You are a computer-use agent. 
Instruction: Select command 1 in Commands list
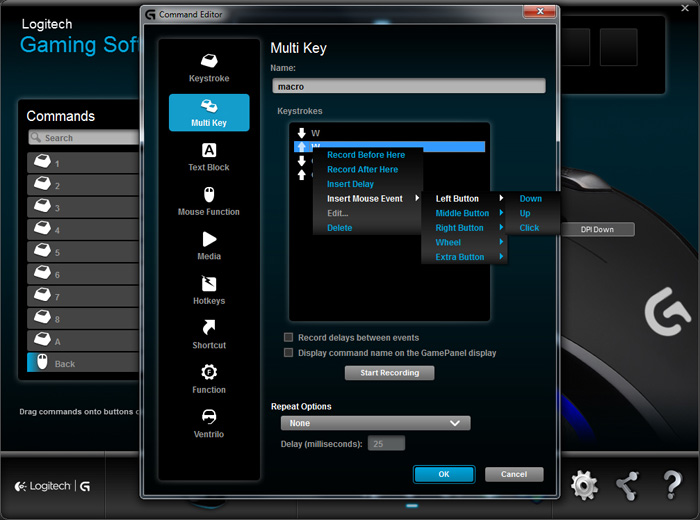point(83,163)
